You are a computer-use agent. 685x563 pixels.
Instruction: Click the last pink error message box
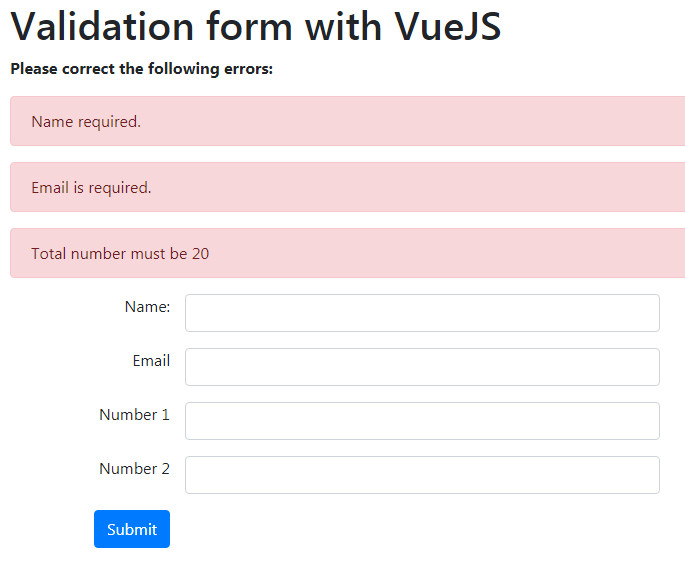coord(347,253)
